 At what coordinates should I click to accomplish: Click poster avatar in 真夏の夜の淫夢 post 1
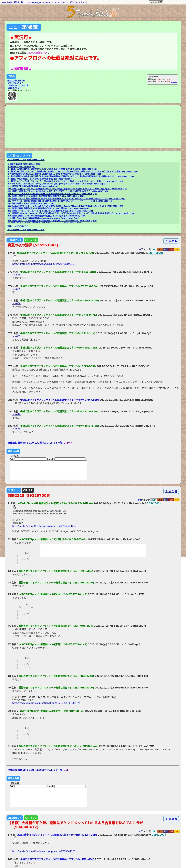pyautogui.click(x=14, y=257)
